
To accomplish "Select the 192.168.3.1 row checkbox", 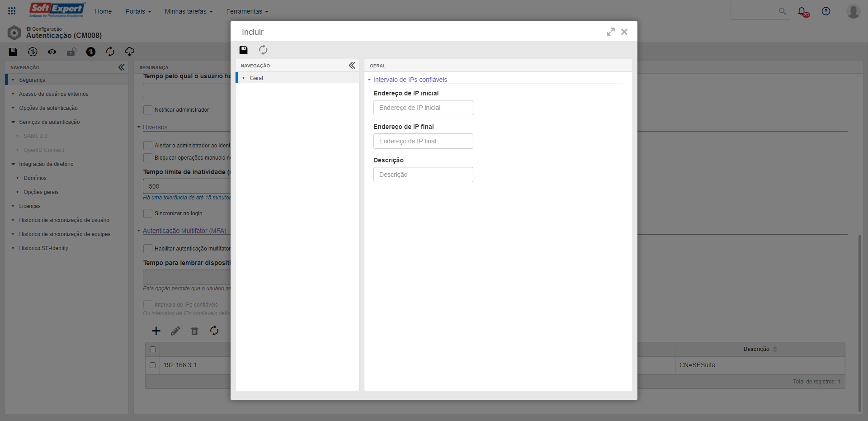I will pos(153,365).
